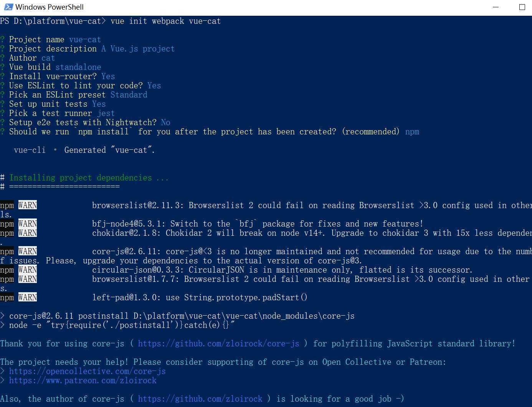The image size is (532, 407).
Task: Click the 'npm' answer after (recommended)
Action: (412, 132)
